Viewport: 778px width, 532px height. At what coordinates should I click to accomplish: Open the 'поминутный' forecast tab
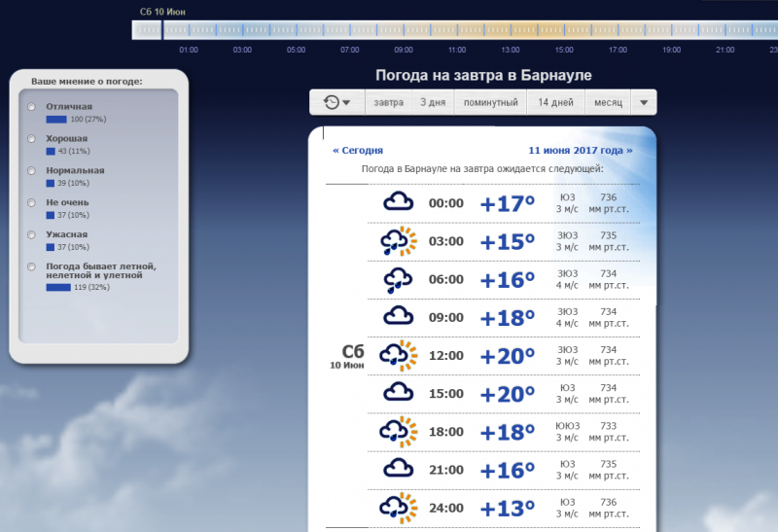490,102
